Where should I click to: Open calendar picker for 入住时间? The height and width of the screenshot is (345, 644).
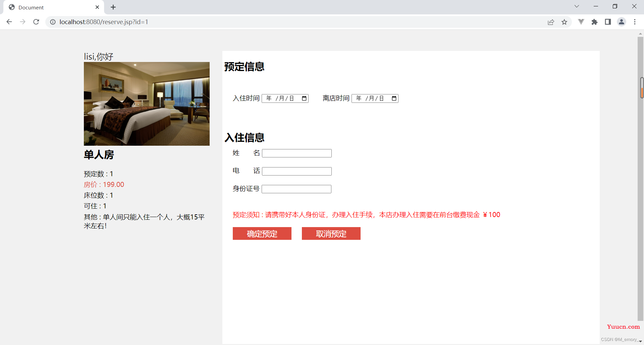tap(304, 98)
